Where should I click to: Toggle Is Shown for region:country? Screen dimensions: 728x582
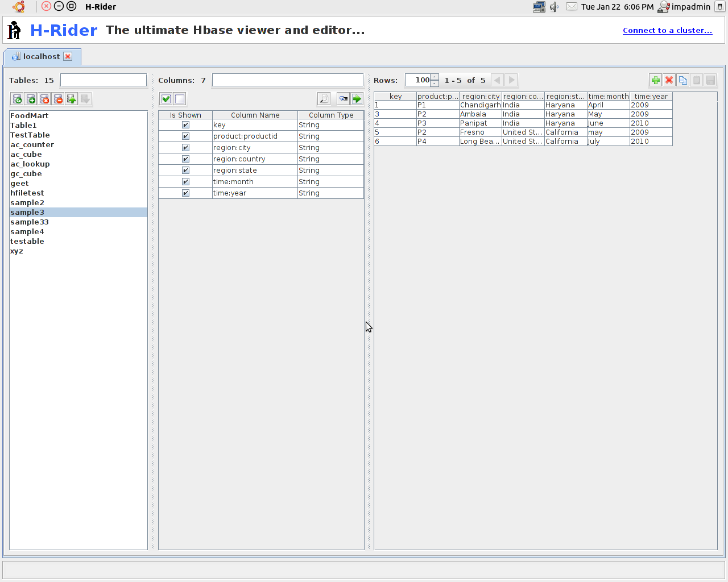tap(185, 159)
